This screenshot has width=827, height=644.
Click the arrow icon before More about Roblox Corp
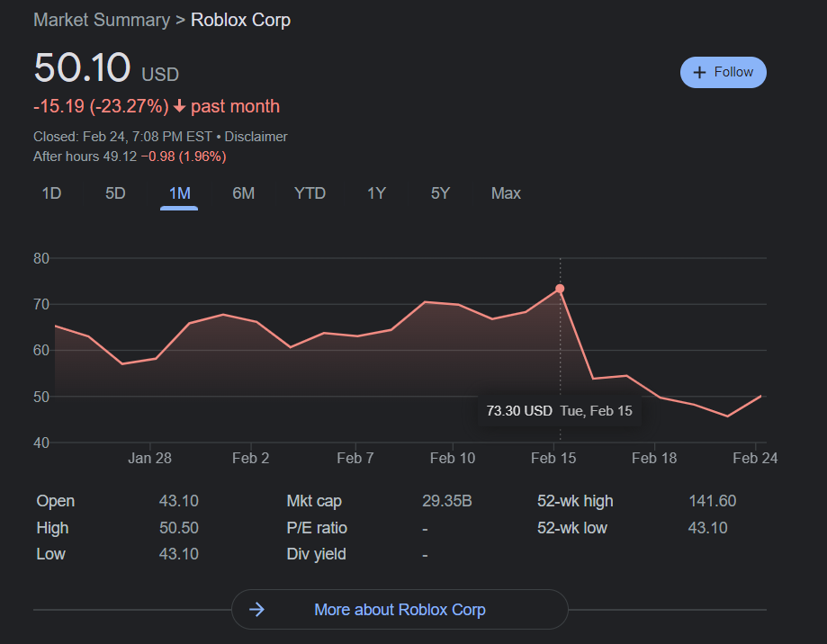(x=256, y=610)
